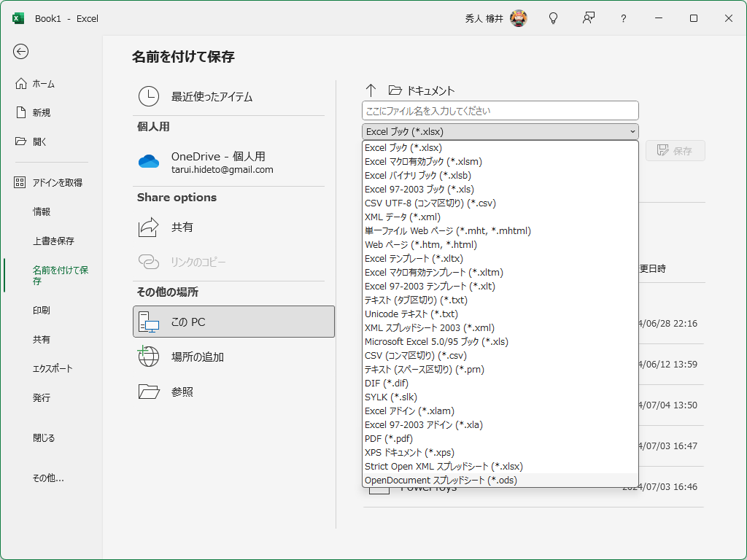
Task: Select the このPC computer icon
Action: coord(149,321)
